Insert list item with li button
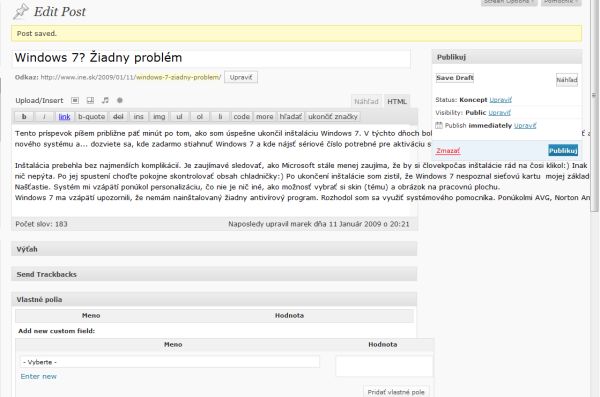The image size is (600, 397). pyautogui.click(x=220, y=116)
